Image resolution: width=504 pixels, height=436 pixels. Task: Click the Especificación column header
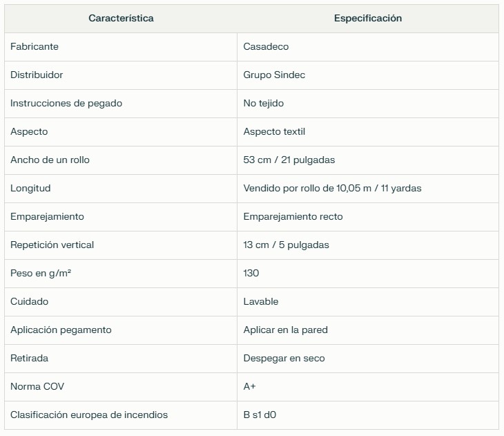(x=368, y=19)
